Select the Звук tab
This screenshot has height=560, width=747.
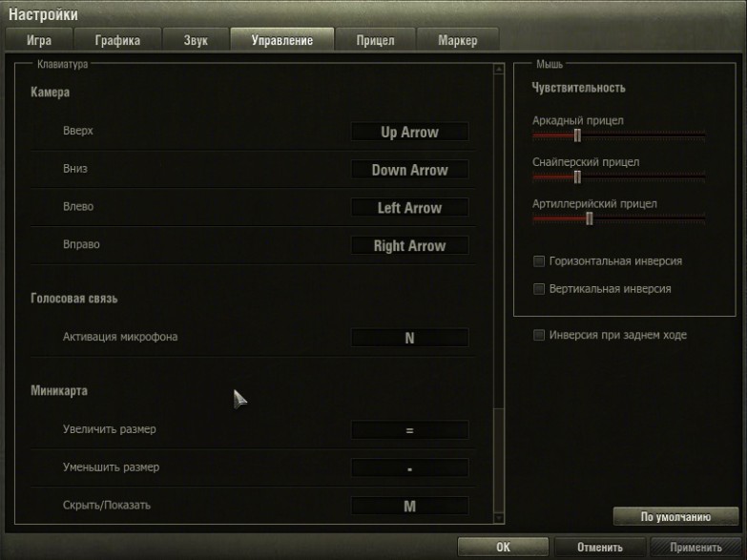[x=196, y=40]
